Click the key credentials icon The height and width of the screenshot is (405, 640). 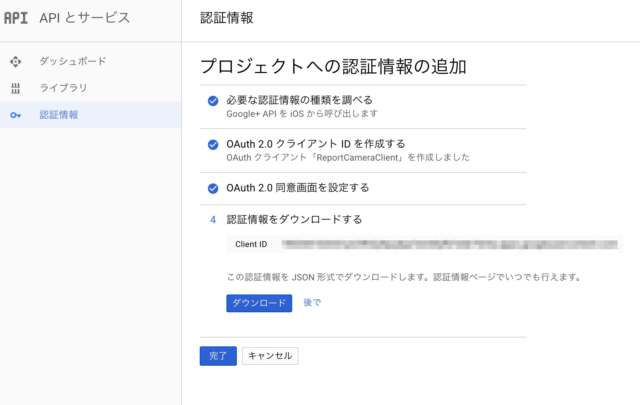pyautogui.click(x=16, y=115)
